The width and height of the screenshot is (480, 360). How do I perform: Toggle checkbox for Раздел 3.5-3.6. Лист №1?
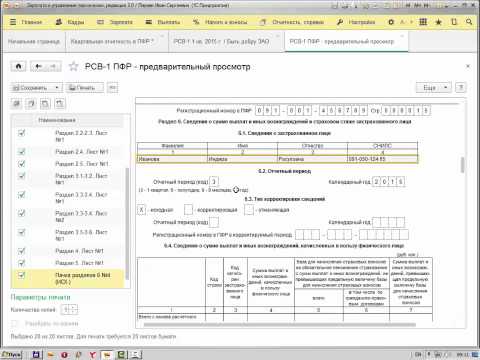point(22,232)
